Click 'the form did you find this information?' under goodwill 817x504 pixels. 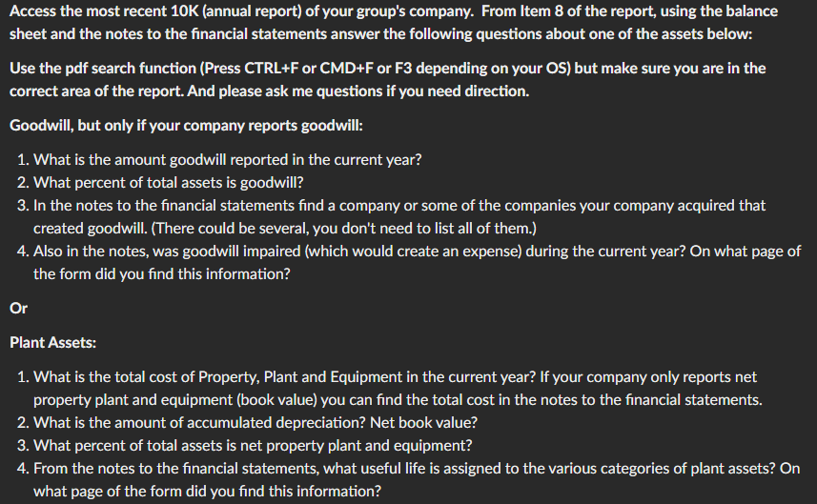point(161,273)
